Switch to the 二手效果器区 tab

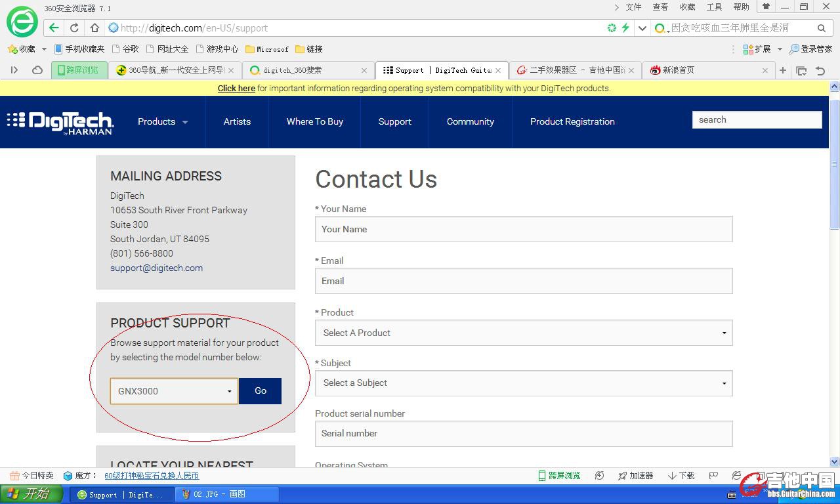(576, 70)
